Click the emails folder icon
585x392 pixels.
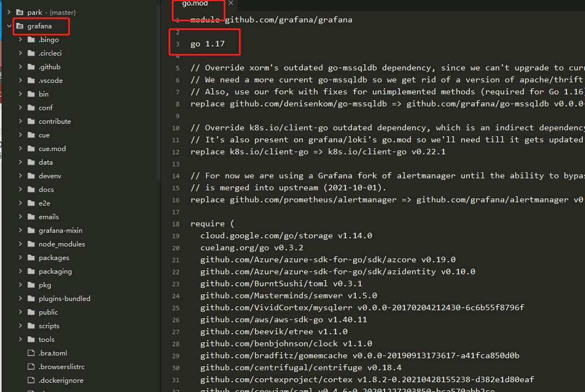coord(31,217)
